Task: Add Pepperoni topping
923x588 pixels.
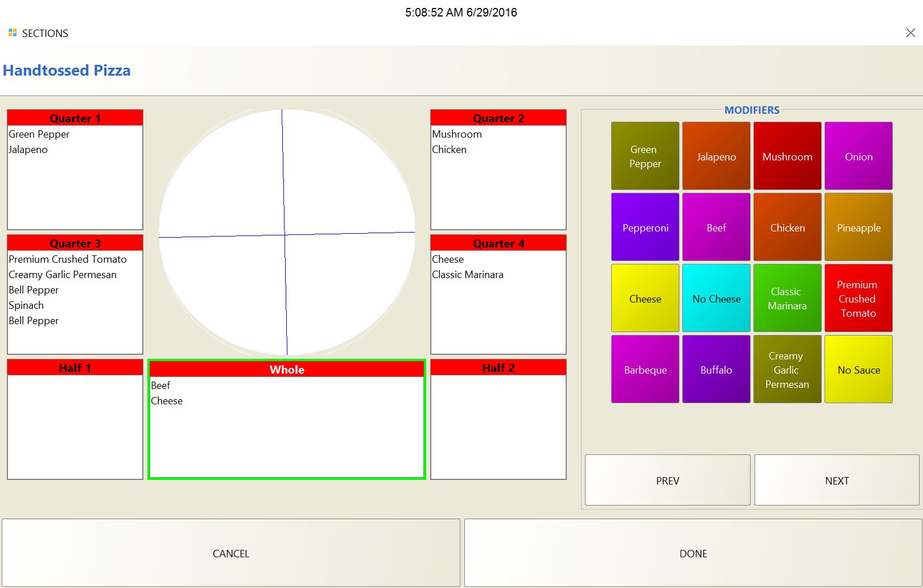Action: tap(645, 227)
